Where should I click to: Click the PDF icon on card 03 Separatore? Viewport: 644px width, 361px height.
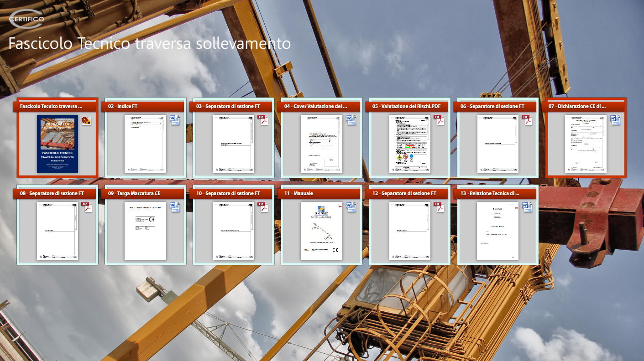(263, 120)
